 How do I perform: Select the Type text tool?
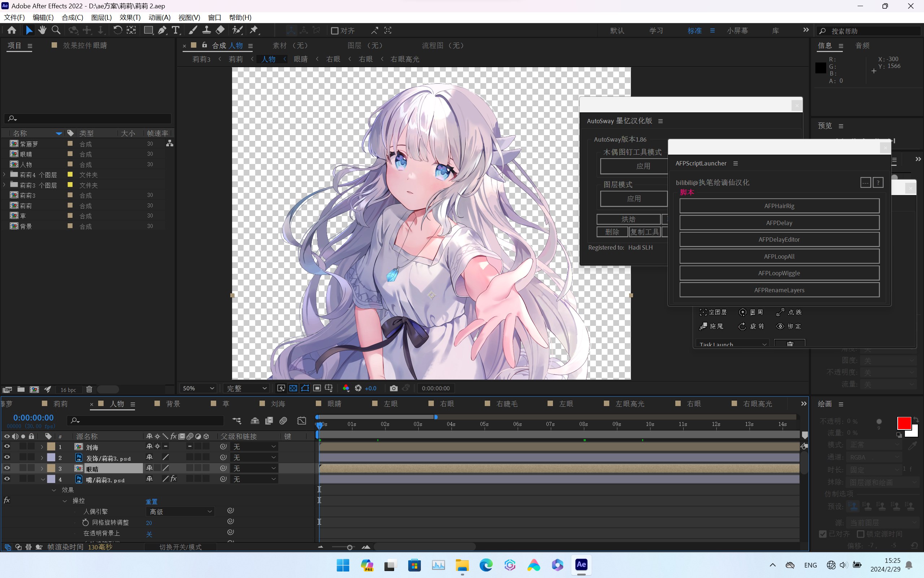tap(176, 30)
